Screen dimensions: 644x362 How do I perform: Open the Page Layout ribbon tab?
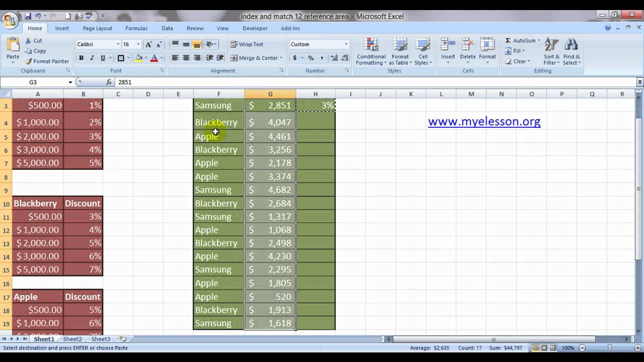pyautogui.click(x=98, y=28)
